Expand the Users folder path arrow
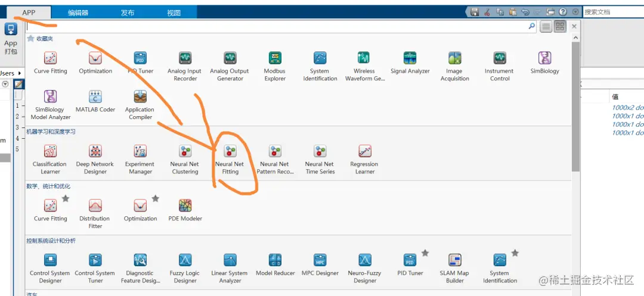The image size is (644, 296). click(x=20, y=73)
